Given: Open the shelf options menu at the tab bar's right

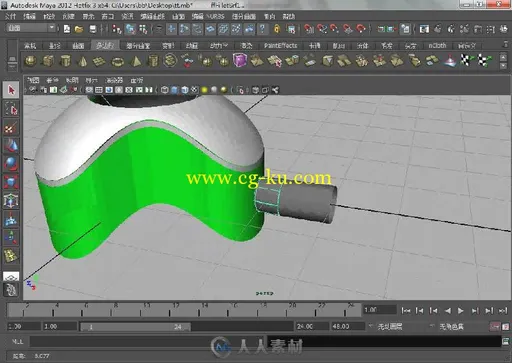Looking at the screenshot, I should pos(505,44).
